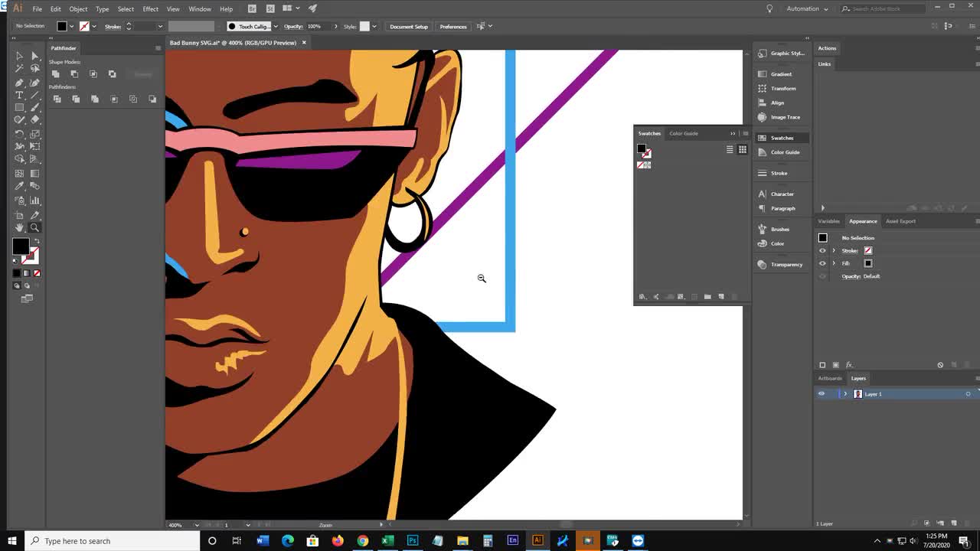
Task: Select the Direct Selection tool
Action: coord(34,56)
